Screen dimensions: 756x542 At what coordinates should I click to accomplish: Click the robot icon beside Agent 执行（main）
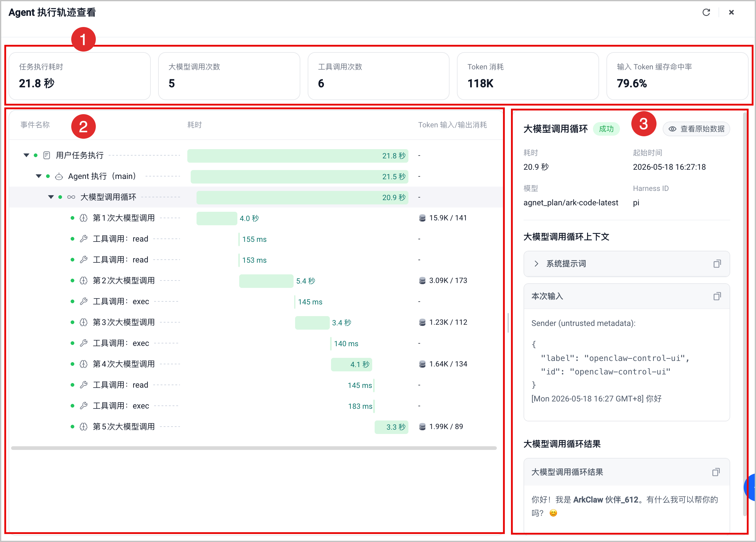[59, 176]
